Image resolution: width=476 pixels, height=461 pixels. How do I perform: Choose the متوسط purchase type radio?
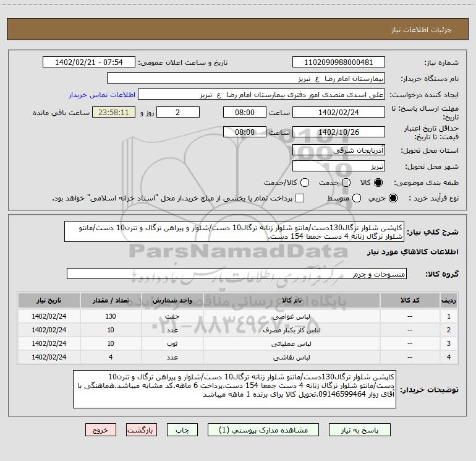[x=357, y=198]
